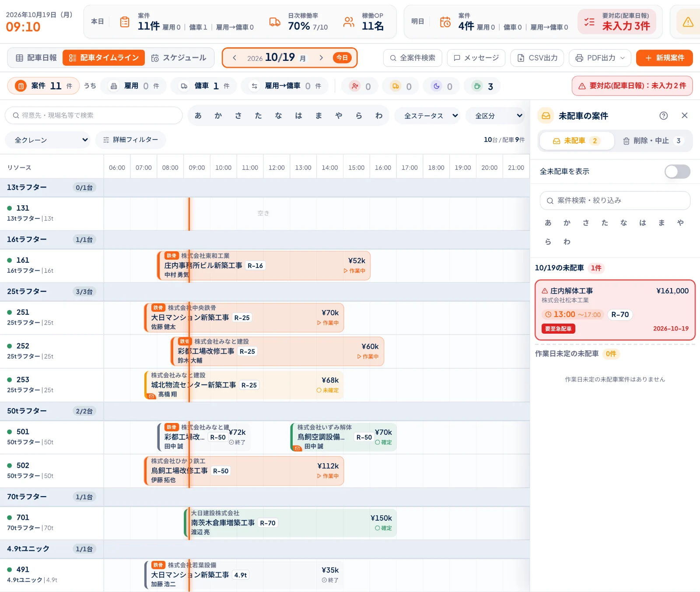This screenshot has height=592, width=700.
Task: Go to the previous date with left chevron
Action: (234, 58)
